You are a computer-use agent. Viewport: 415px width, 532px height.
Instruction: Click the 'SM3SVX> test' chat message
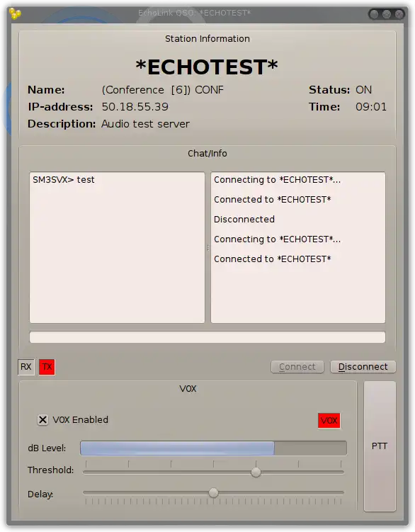tap(64, 180)
